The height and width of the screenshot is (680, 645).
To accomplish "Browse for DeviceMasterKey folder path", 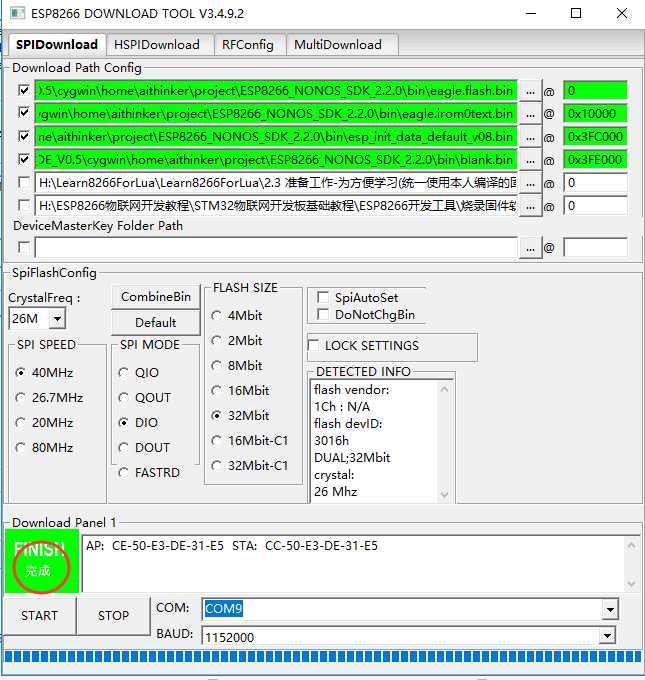I will click(x=530, y=248).
